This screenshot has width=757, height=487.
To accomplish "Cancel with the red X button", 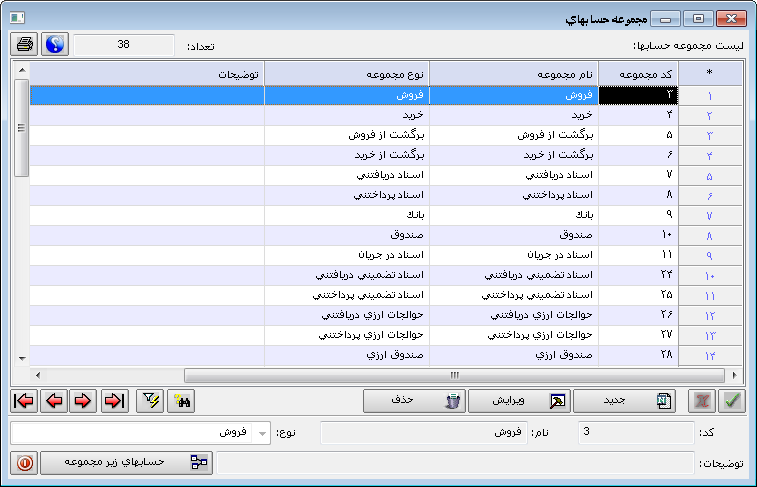I will point(702,401).
